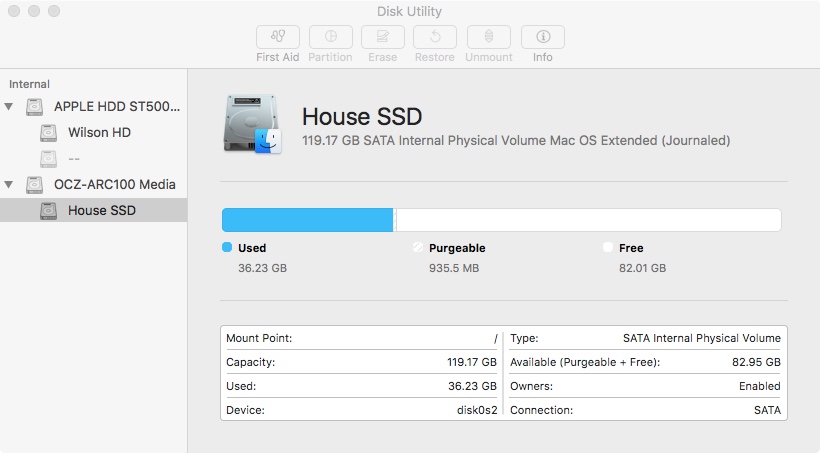Image resolution: width=820 pixels, height=453 pixels.
Task: Click the large House SSD Finder disk image
Action: [x=253, y=124]
